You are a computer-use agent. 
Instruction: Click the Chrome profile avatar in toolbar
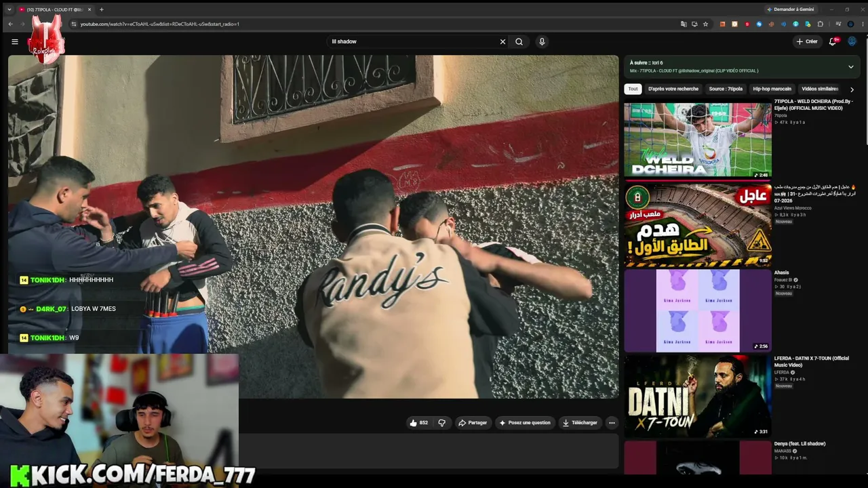click(850, 24)
